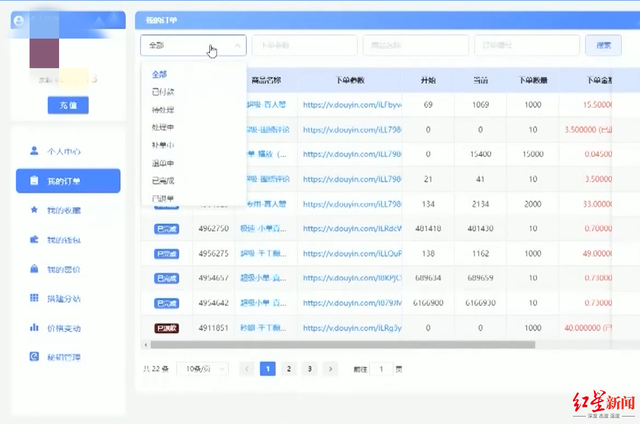Click the 价格变动 sidebar icon

33,327
